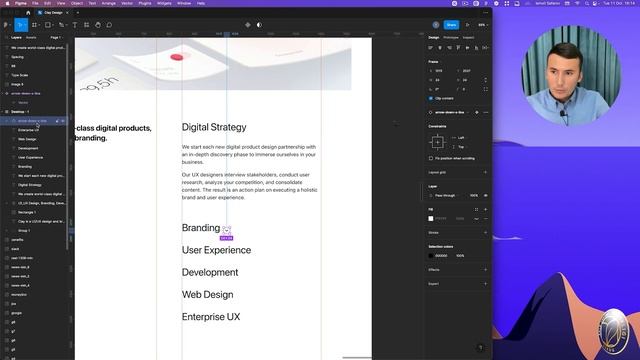640x360 pixels.
Task: Open the Move tool variants dropdown arrow
Action: click(x=25, y=25)
